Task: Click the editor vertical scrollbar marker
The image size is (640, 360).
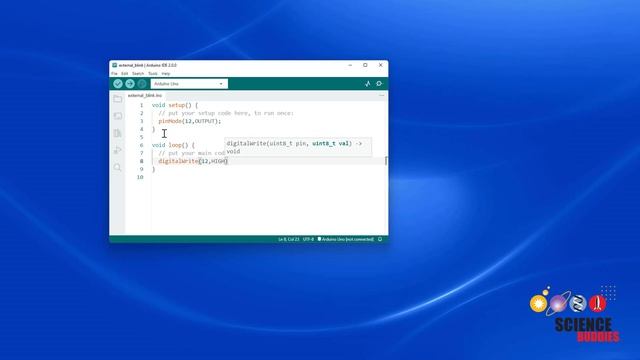Action: pyautogui.click(x=386, y=161)
